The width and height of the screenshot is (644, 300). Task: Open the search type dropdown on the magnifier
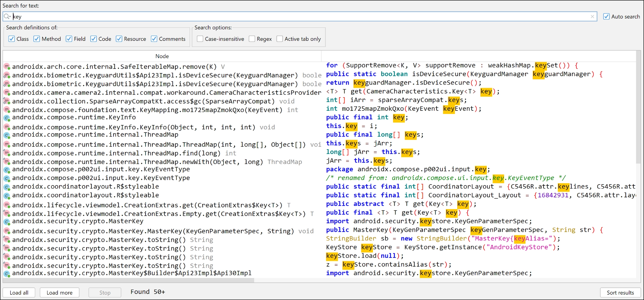pos(7,16)
